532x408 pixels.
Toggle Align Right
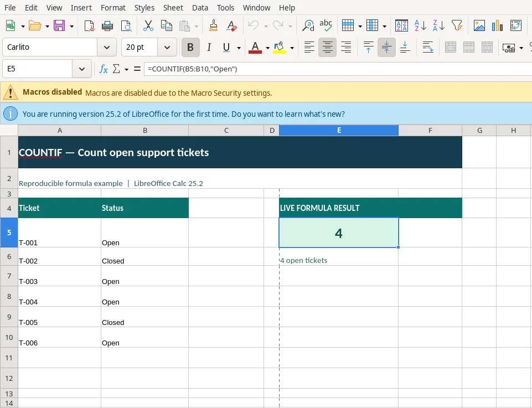point(346,47)
